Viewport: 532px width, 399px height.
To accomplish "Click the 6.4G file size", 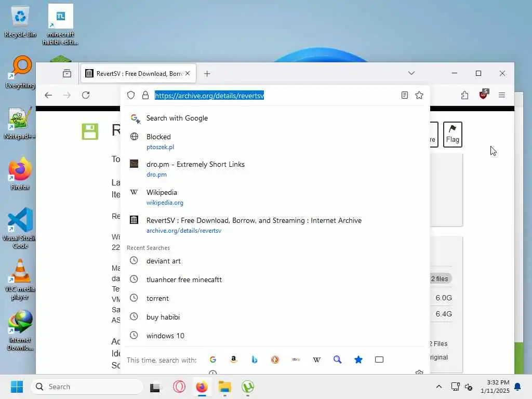I will pyautogui.click(x=444, y=314).
